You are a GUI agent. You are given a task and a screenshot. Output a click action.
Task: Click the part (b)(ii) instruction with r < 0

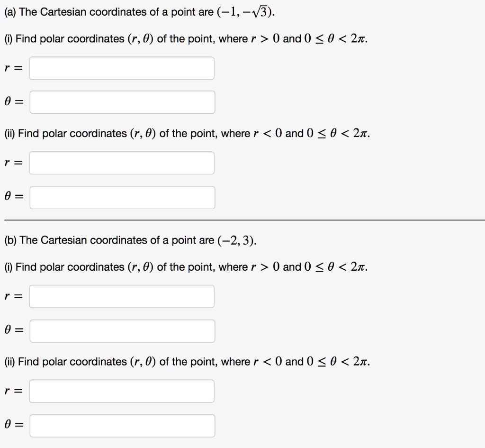(187, 362)
